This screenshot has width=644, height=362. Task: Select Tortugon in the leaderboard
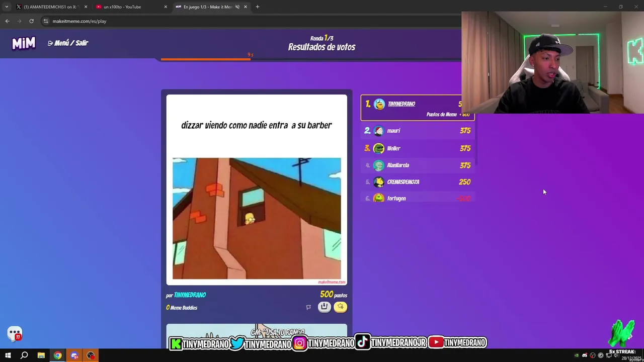417,198
